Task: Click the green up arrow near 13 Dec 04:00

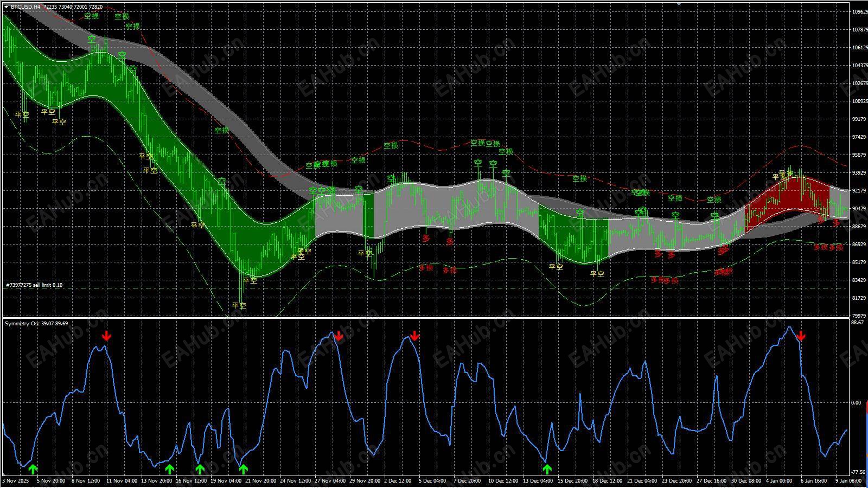Action: 547,469
